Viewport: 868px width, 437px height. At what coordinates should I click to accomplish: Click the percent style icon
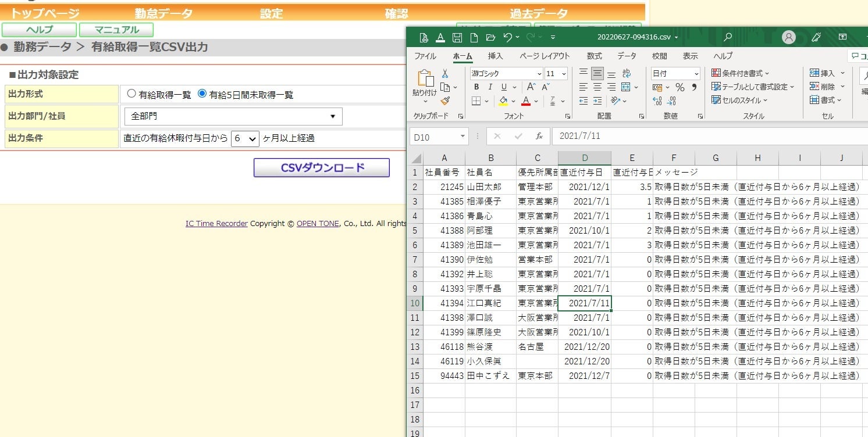pyautogui.click(x=680, y=87)
